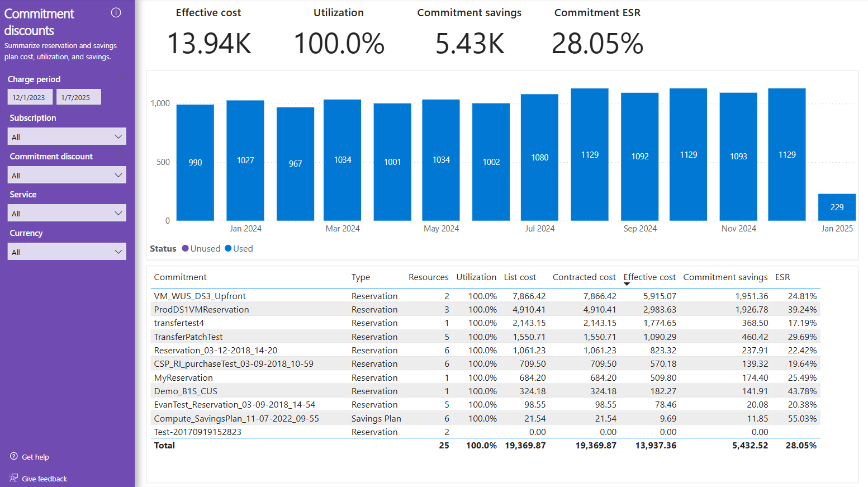
Task: Sort table by Utilization column header
Action: pos(476,277)
